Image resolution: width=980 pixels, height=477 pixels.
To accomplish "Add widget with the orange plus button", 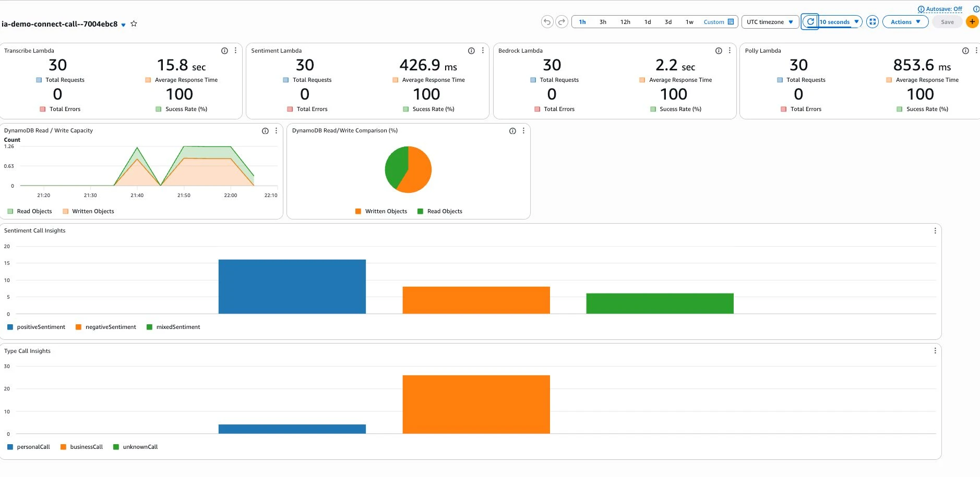I will pos(972,22).
